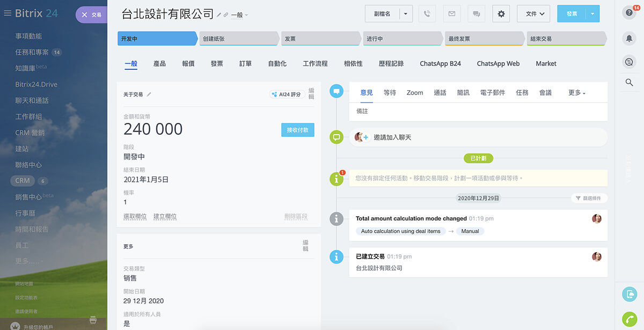Open the chat bubbles icon in header
This screenshot has height=330, width=644.
click(477, 14)
